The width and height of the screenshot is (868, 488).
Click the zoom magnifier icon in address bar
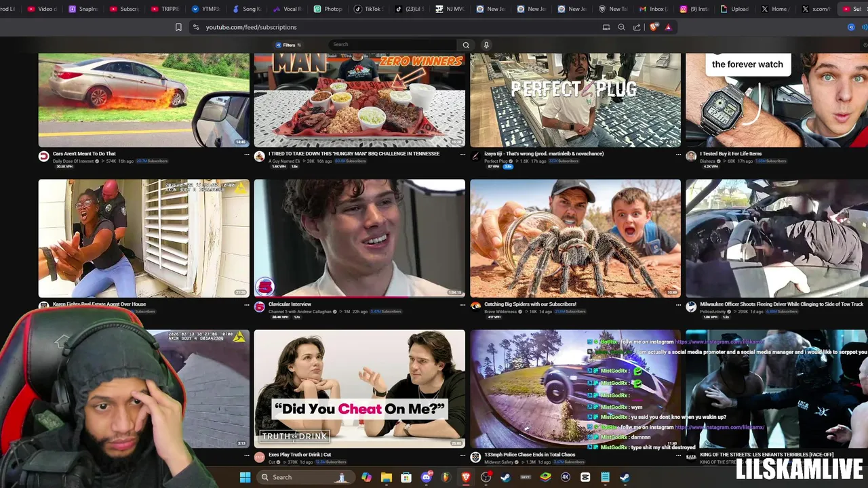pos(621,27)
